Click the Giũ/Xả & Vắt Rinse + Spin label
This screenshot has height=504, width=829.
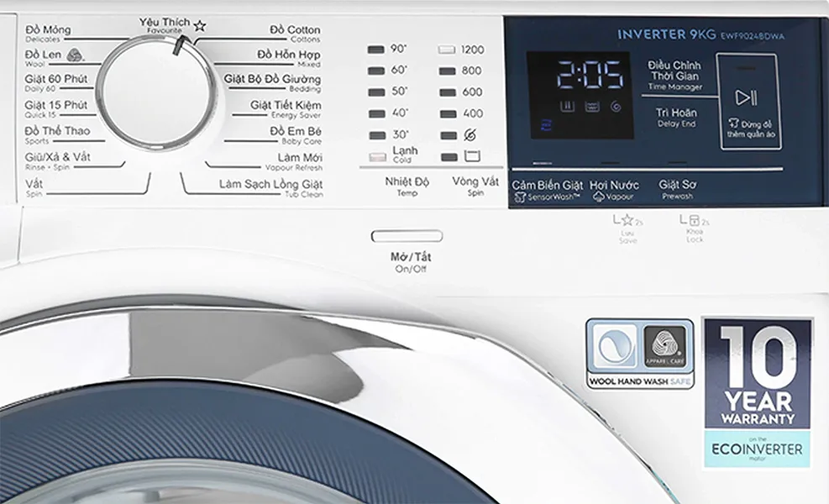tap(57, 161)
